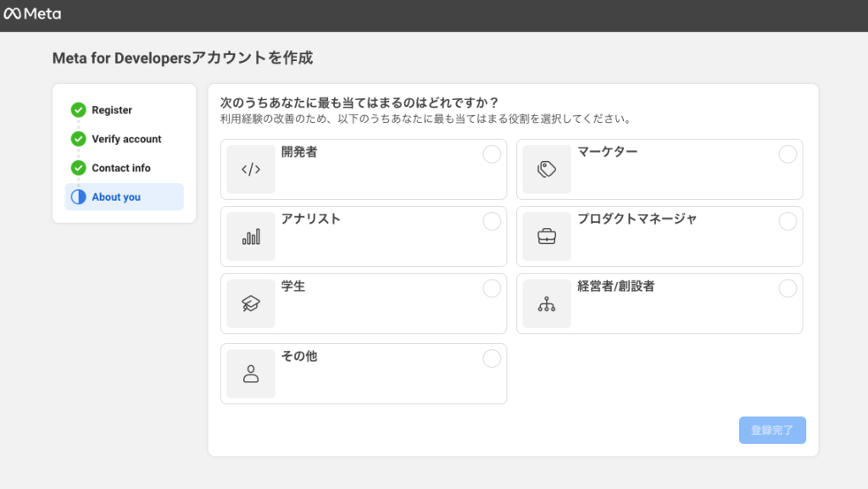Click the founder org chart icon
Screen dimensions: 868x489
(547, 303)
